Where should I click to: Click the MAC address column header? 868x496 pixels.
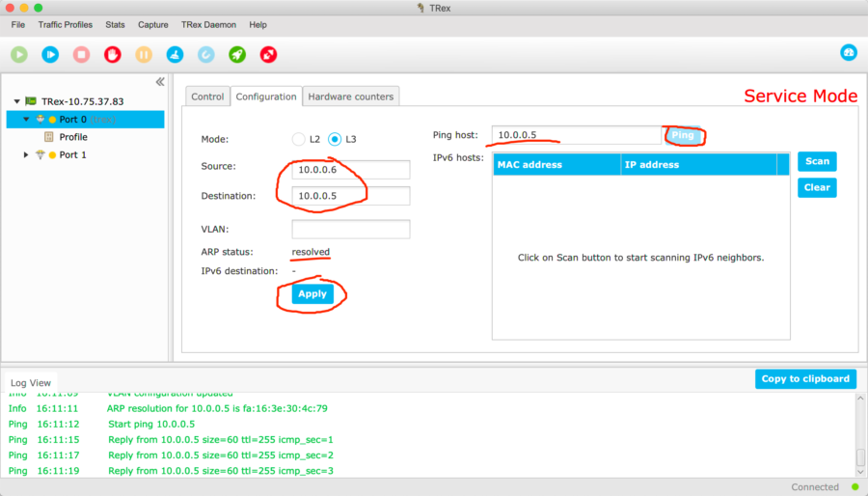coord(556,164)
